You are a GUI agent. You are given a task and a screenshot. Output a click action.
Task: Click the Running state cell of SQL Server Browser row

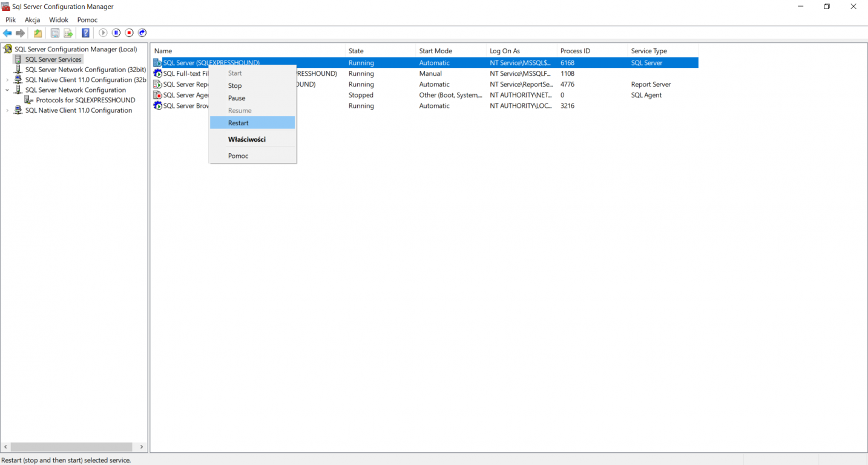[361, 105]
